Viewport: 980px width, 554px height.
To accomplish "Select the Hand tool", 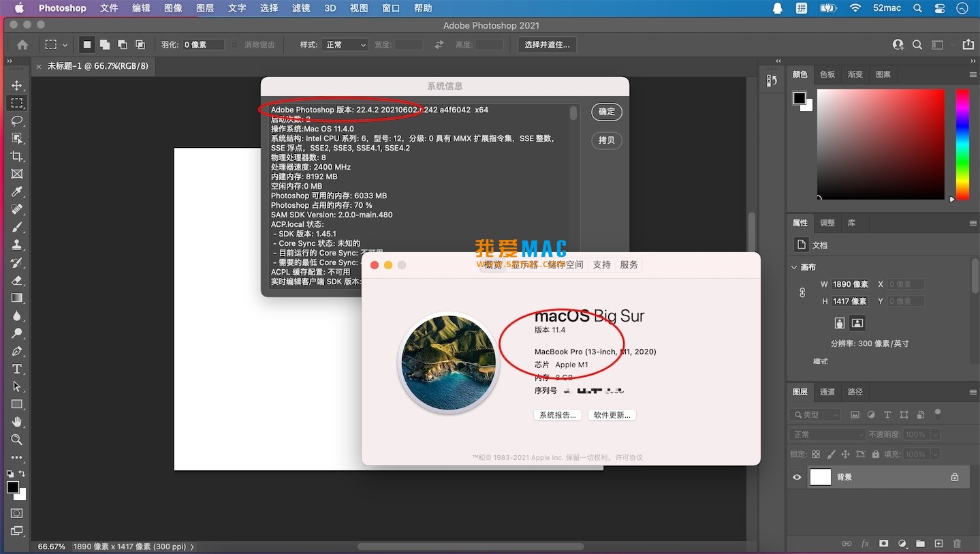I will 17,422.
